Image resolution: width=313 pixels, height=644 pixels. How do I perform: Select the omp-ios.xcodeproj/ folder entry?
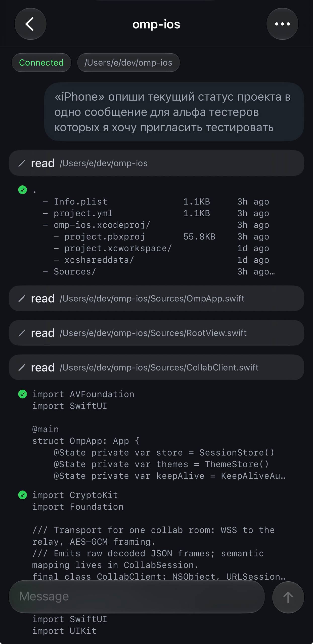point(102,225)
